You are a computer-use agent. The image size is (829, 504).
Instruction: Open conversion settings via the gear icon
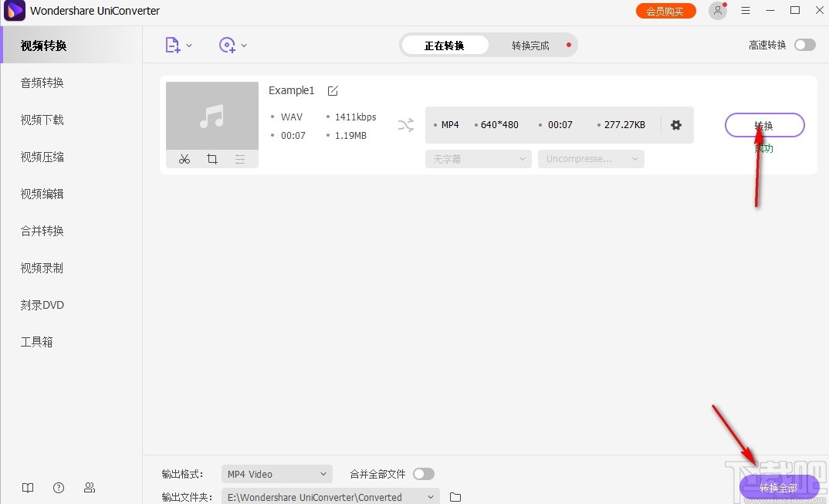coord(675,124)
